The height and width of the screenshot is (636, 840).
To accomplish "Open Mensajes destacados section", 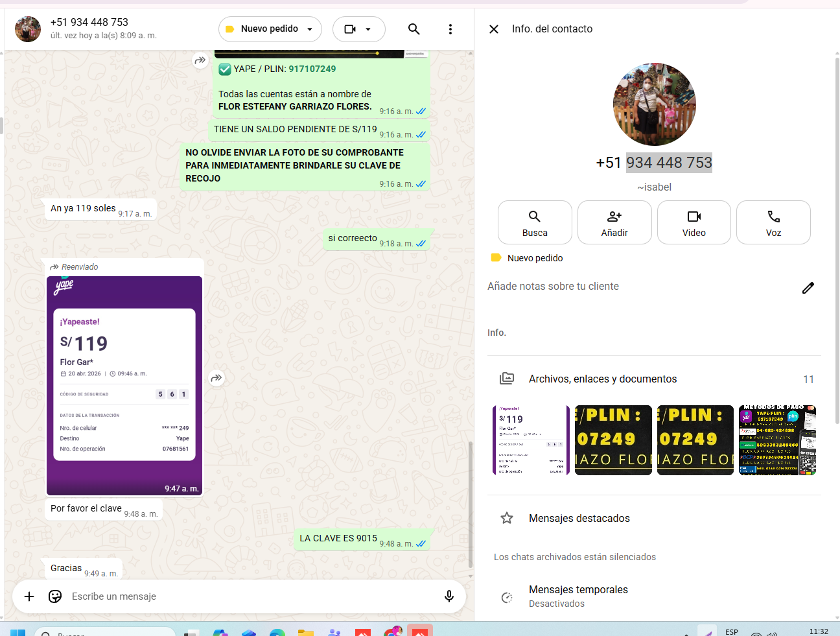I will tap(579, 518).
